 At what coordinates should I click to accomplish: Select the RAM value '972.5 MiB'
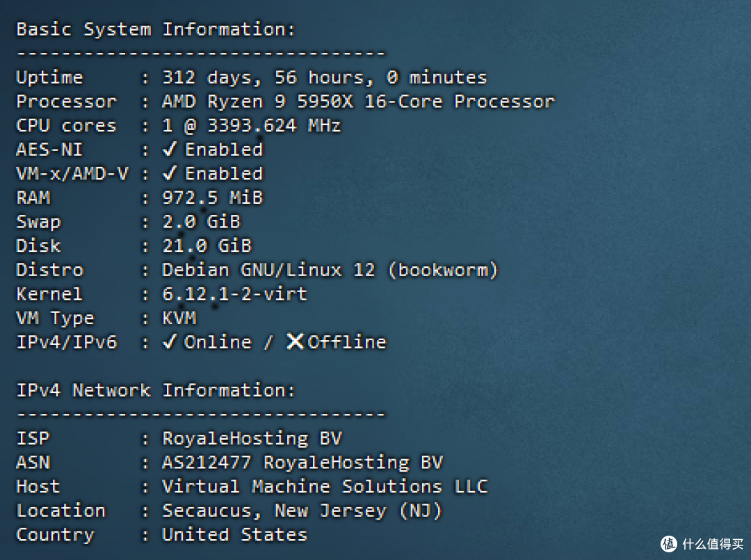click(212, 198)
